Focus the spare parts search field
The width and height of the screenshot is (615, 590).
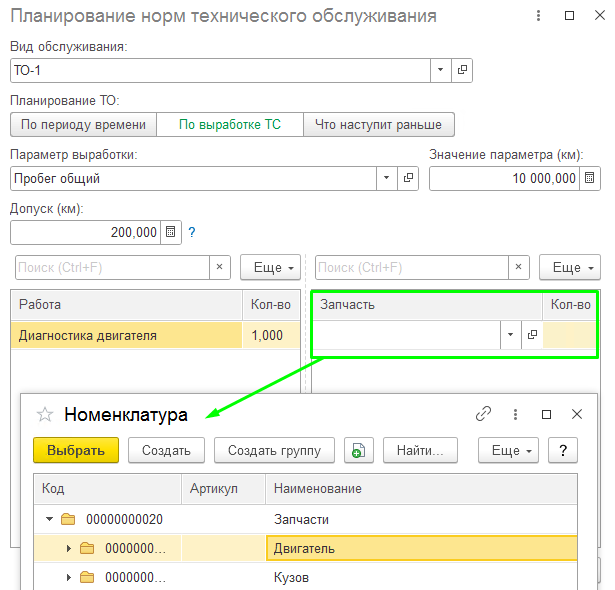(x=412, y=267)
